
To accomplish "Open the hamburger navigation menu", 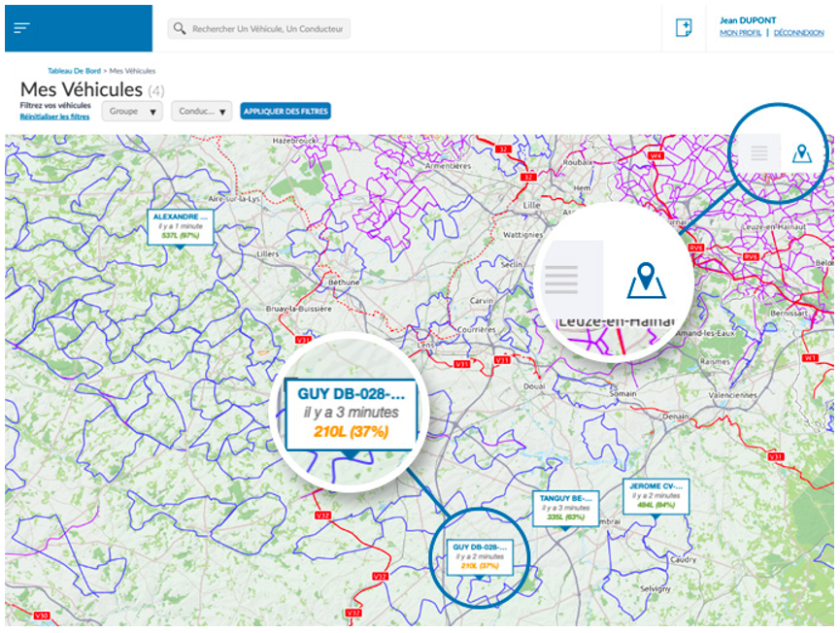I will coord(22,28).
